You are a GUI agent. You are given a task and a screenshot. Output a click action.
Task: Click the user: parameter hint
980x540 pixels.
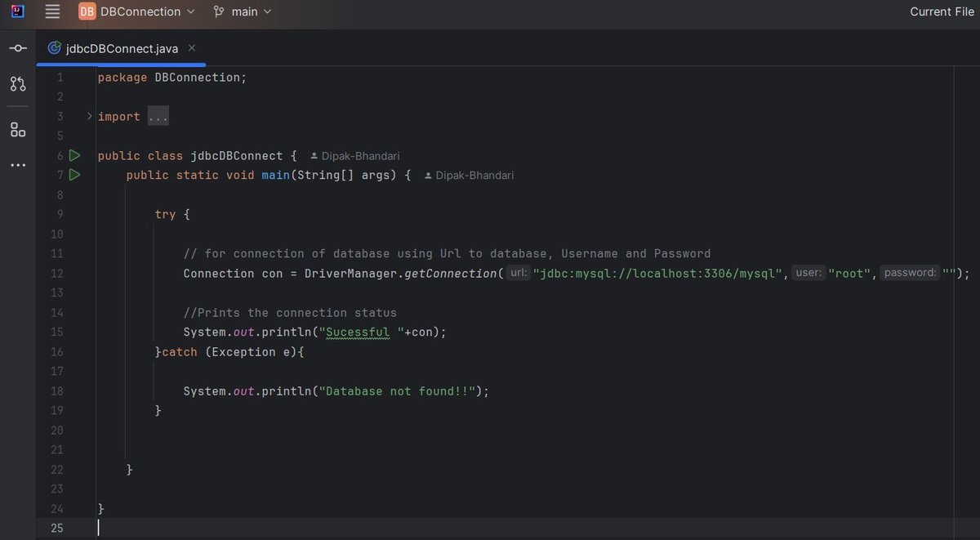[809, 274]
